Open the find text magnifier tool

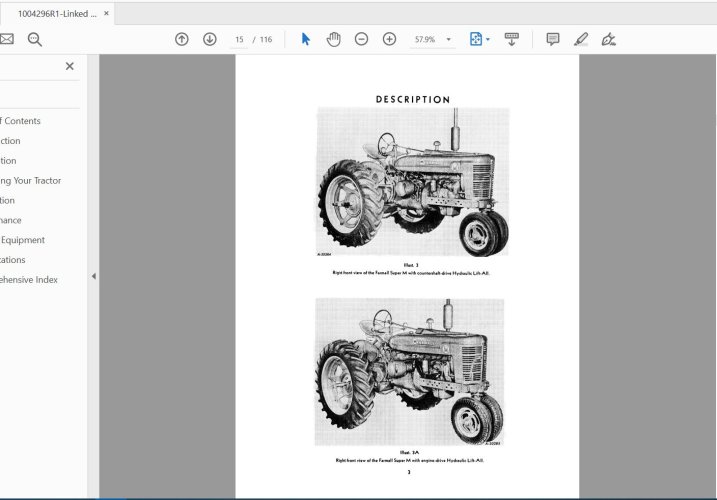pos(35,39)
